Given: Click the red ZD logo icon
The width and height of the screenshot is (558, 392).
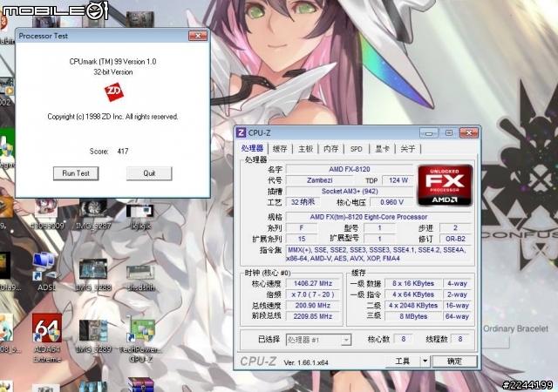Looking at the screenshot, I should pos(114,91).
